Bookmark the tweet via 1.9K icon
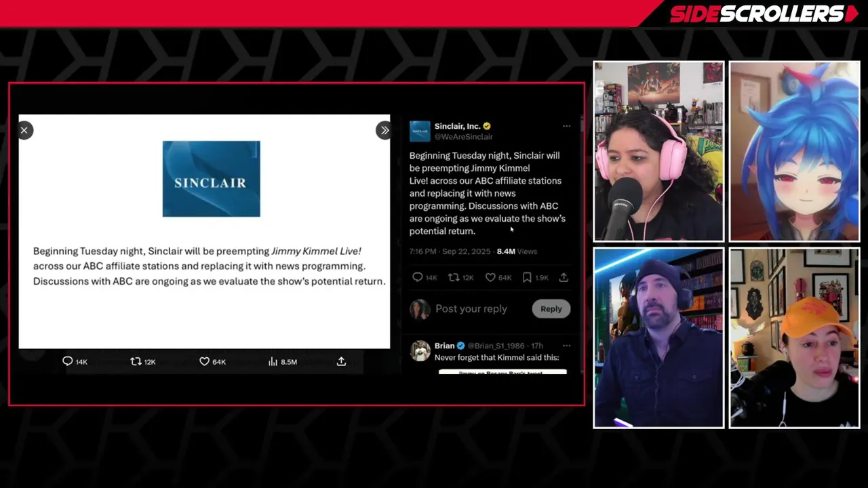868x488 pixels. coord(527,277)
